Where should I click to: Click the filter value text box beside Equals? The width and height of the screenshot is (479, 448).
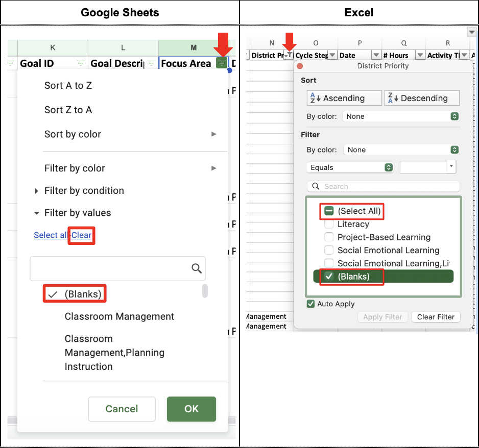423,167
